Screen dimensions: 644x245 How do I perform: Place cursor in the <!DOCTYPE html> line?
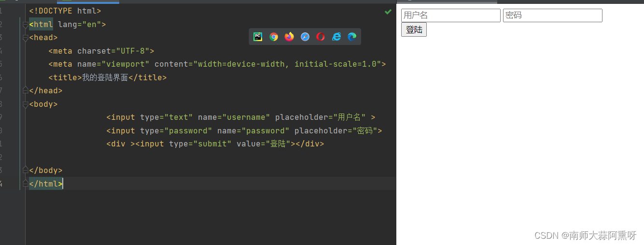coord(65,11)
